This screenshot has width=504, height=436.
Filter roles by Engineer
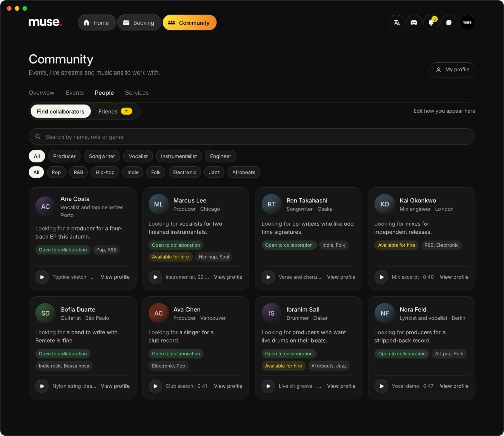coord(221,156)
